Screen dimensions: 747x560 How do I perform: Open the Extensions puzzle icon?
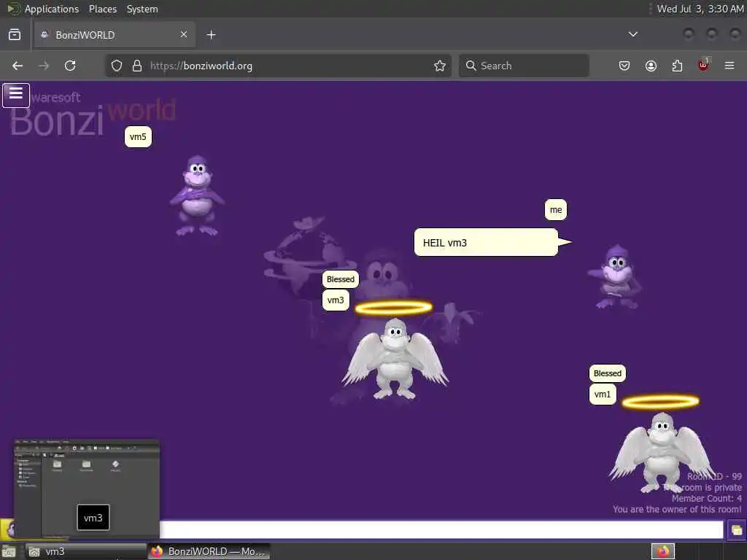[x=677, y=66]
